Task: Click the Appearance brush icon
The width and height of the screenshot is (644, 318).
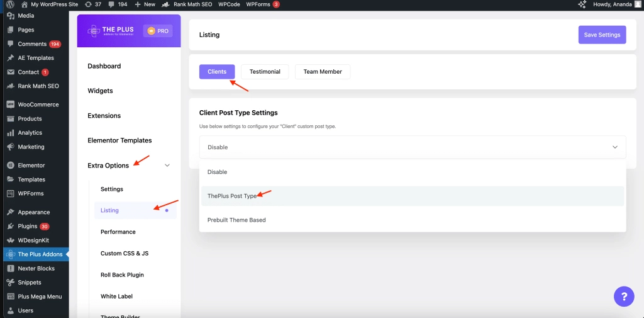Action: click(11, 212)
